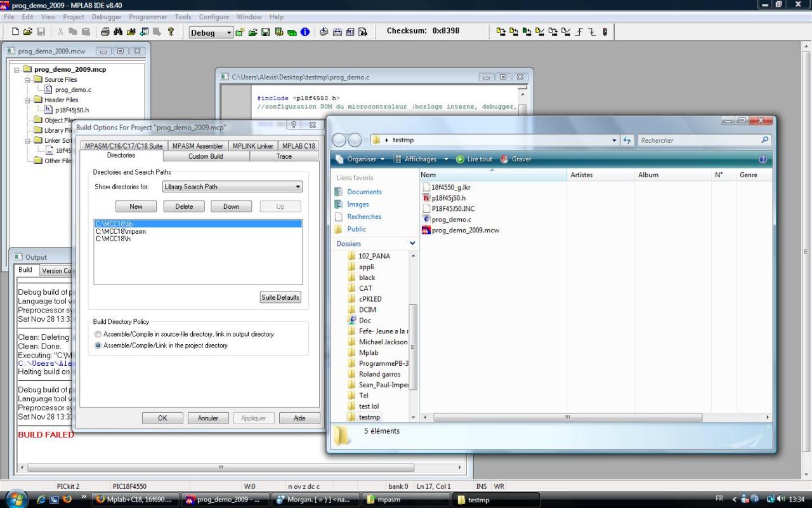This screenshot has width=812, height=508.
Task: Click the blue information icon in toolbar
Action: pyautogui.click(x=305, y=32)
